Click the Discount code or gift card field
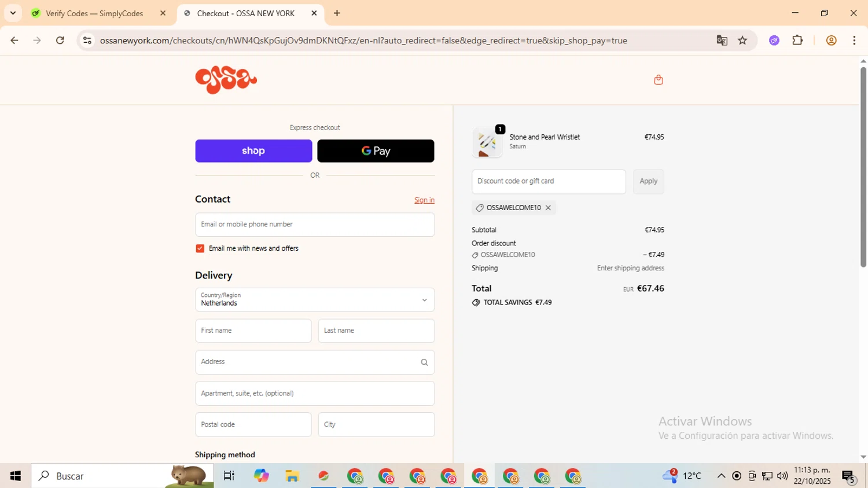 click(x=549, y=181)
